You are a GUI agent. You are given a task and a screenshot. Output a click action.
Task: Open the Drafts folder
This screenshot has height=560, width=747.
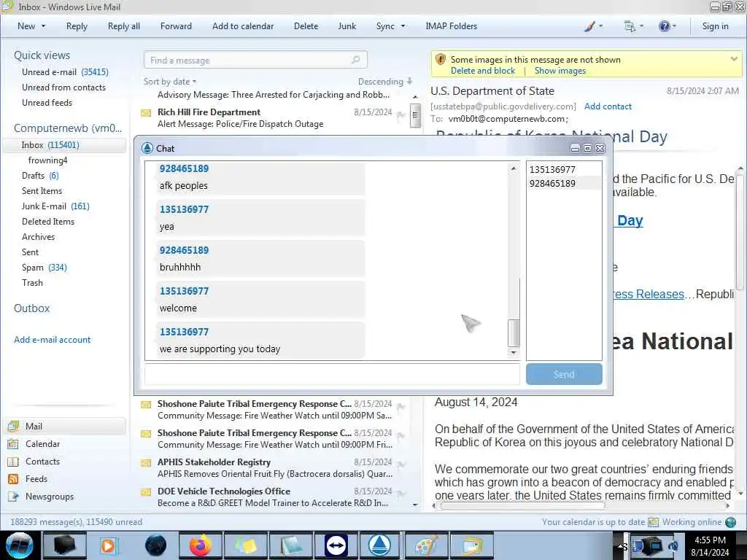click(x=40, y=176)
